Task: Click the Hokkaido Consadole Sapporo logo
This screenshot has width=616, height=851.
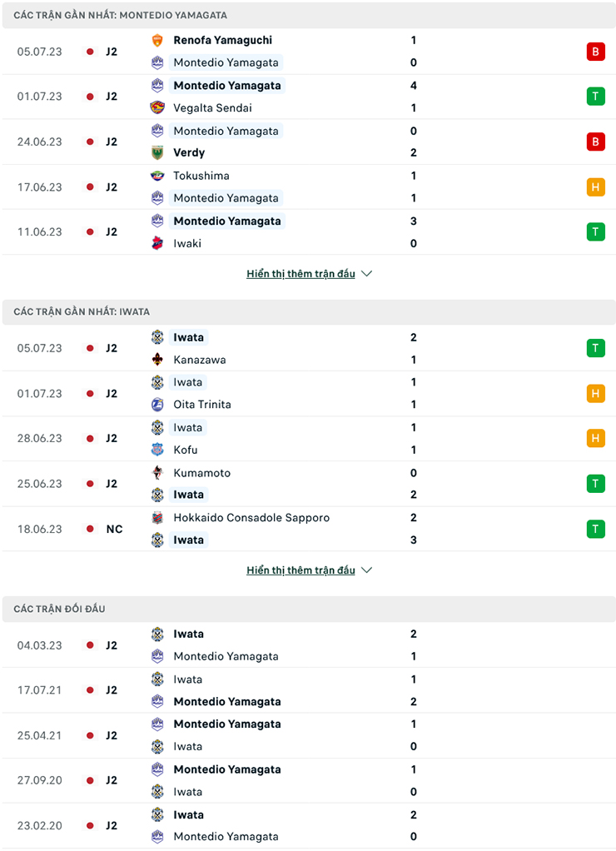Action: pos(157,518)
